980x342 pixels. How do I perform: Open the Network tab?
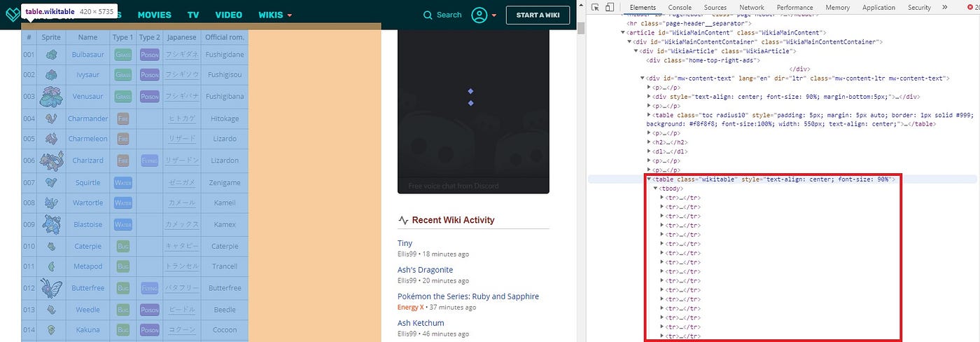pos(752,7)
